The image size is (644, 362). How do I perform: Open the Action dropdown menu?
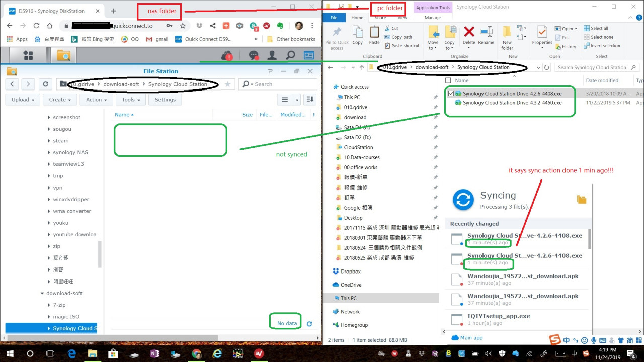coord(97,100)
